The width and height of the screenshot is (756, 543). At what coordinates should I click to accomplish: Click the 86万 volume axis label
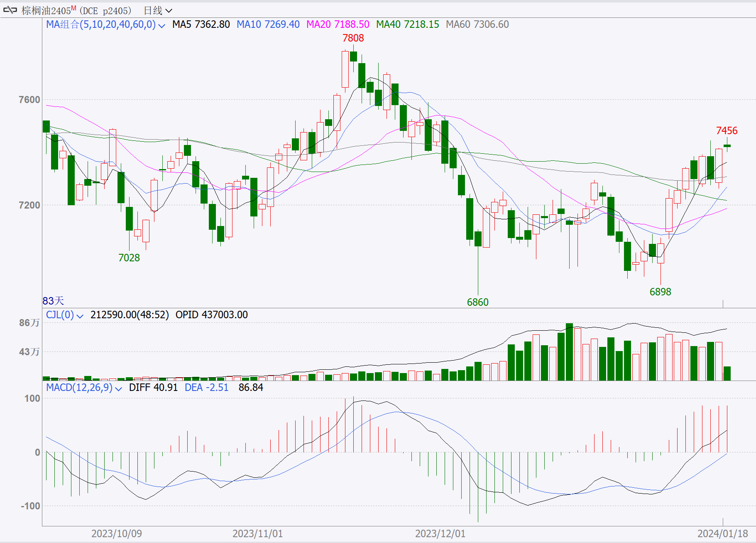point(29,323)
